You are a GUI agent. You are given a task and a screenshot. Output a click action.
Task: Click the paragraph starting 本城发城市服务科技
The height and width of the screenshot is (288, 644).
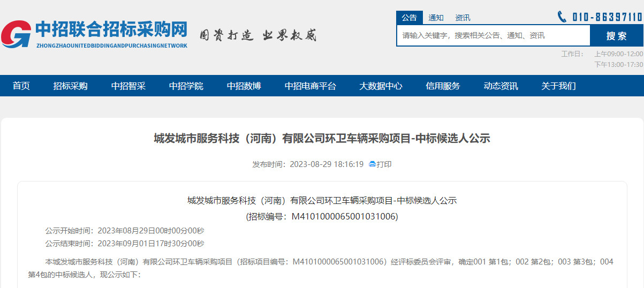click(x=321, y=268)
